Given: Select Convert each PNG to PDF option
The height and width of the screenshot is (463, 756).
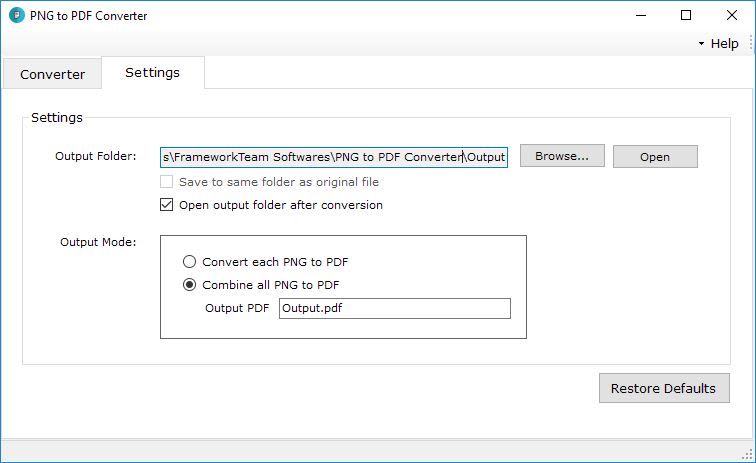Looking at the screenshot, I should (x=189, y=262).
